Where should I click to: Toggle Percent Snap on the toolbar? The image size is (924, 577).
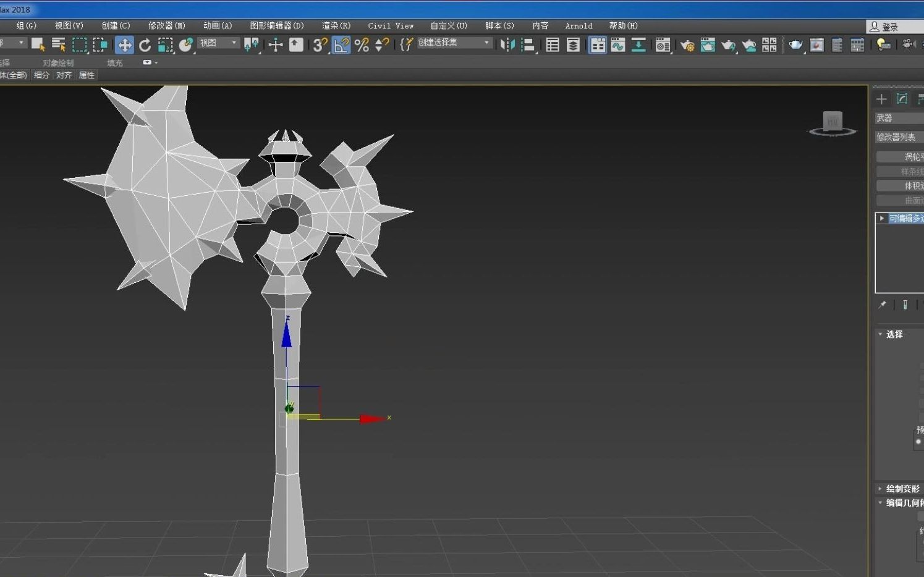click(x=362, y=44)
